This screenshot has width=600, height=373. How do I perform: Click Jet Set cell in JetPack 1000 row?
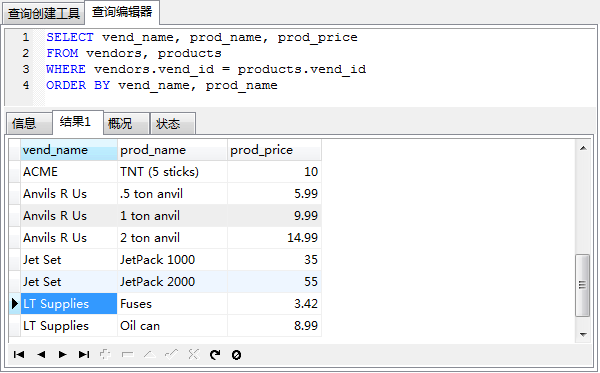69,260
